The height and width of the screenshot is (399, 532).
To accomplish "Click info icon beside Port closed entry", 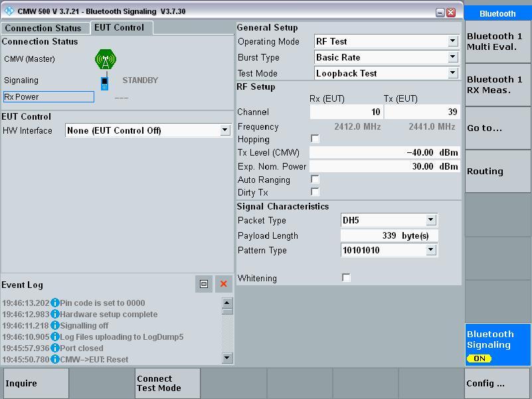I will [x=55, y=348].
